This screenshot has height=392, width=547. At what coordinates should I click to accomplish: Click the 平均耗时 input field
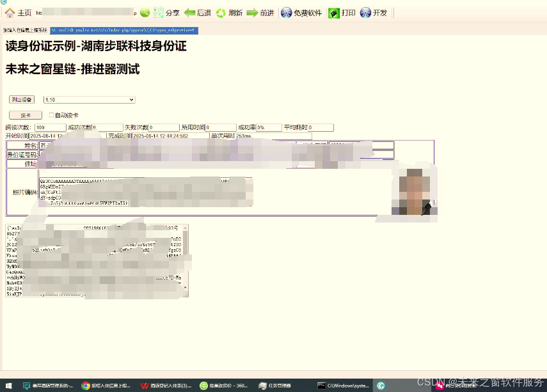(321, 127)
